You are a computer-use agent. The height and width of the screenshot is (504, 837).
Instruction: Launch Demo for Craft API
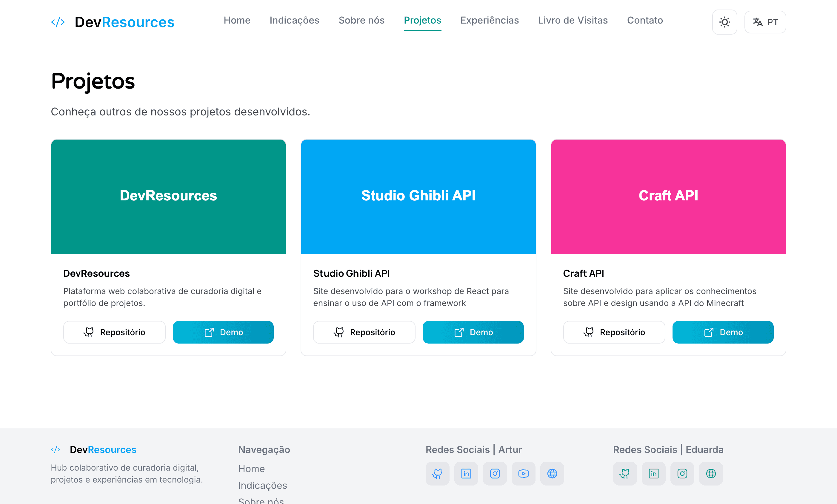pos(723,332)
